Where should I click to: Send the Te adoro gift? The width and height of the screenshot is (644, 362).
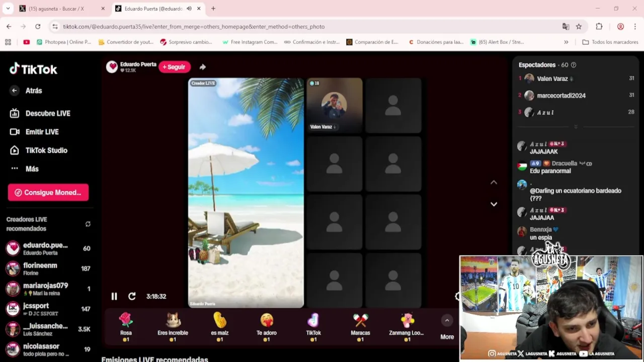pos(267,327)
